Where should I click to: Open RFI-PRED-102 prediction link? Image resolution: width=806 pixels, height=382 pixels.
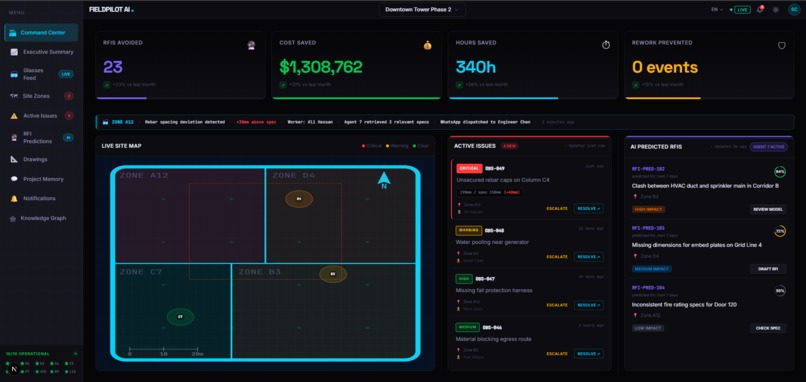[648, 168]
